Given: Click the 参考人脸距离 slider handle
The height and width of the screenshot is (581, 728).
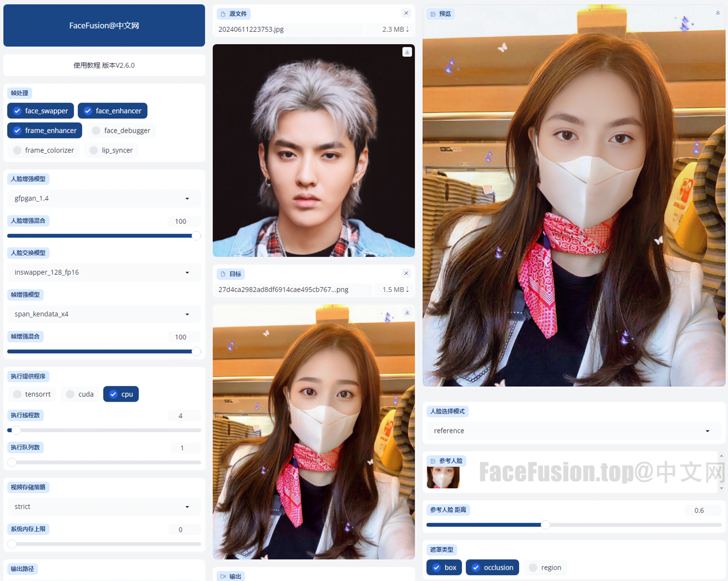Looking at the screenshot, I should pyautogui.click(x=545, y=524).
